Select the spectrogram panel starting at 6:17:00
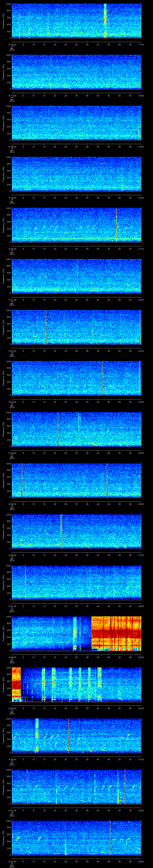153x868 pixels. click(76, 72)
